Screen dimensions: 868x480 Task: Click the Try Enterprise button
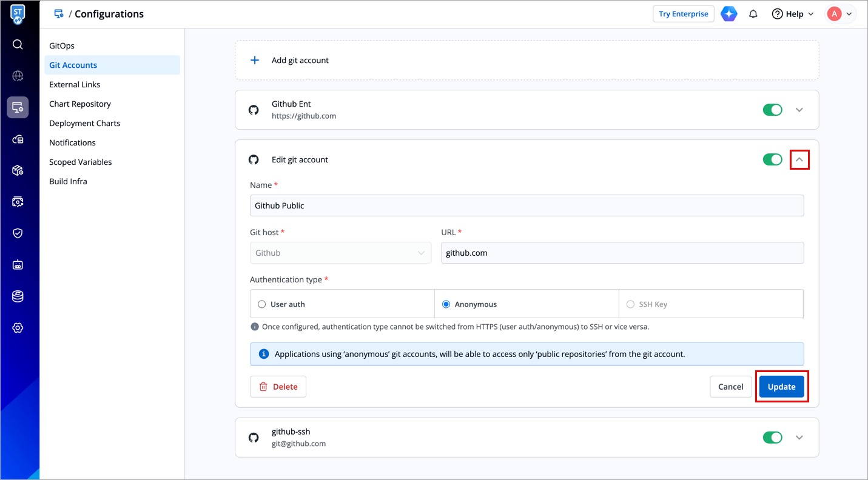click(x=683, y=14)
